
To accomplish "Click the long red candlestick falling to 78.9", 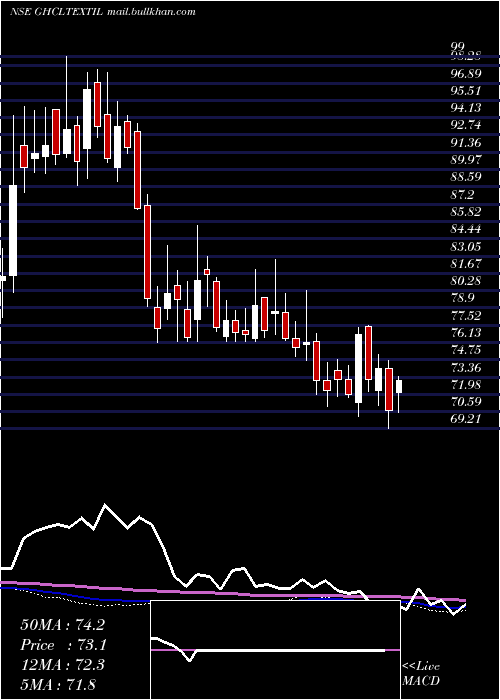I will click(147, 251).
